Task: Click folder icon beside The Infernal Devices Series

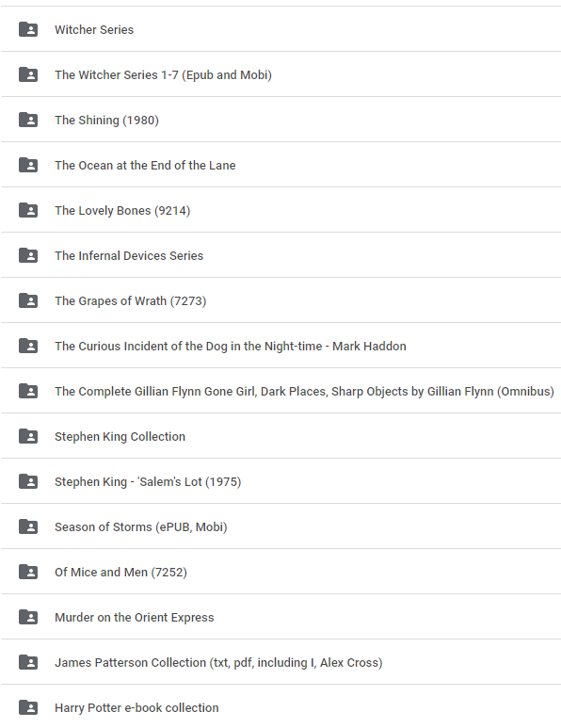Action: pyautogui.click(x=28, y=255)
